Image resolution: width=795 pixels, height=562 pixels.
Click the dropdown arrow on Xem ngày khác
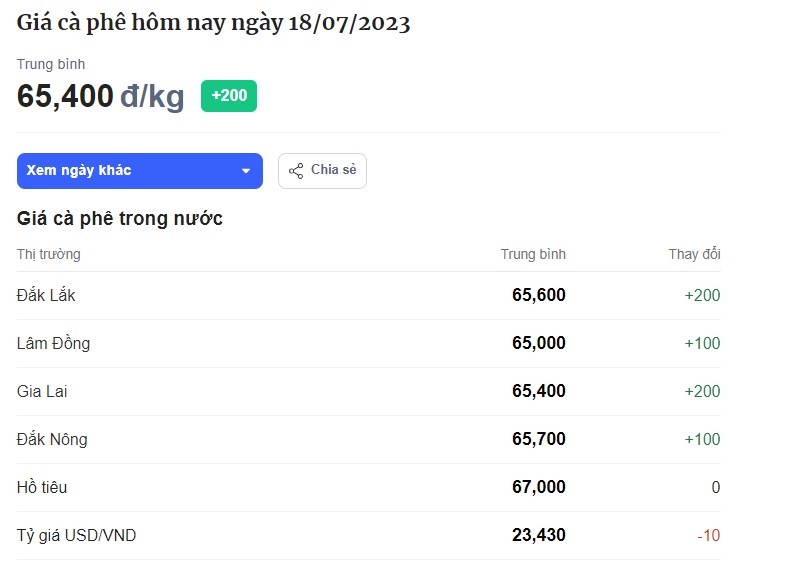pos(246,171)
